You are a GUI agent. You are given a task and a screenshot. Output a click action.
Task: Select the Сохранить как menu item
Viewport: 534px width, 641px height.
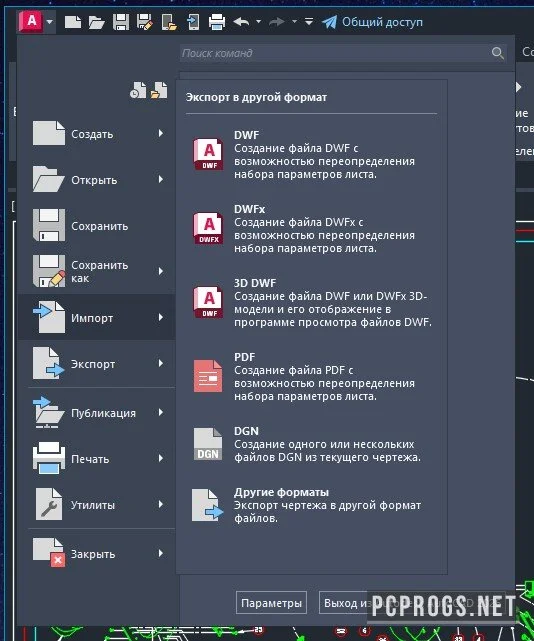coord(98,271)
